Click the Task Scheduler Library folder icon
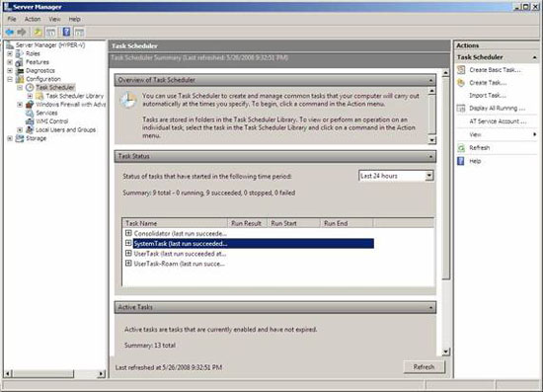543x392 pixels. (39, 96)
